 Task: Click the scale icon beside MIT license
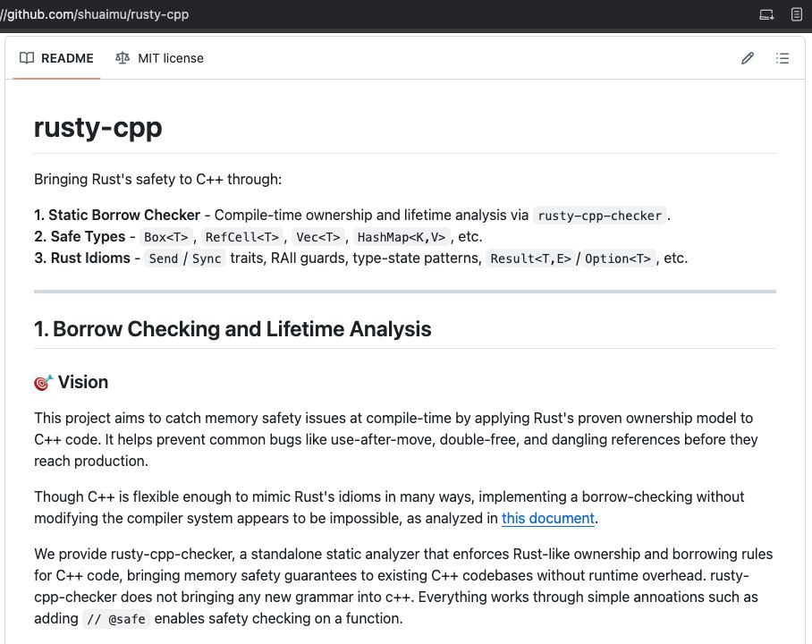[123, 58]
